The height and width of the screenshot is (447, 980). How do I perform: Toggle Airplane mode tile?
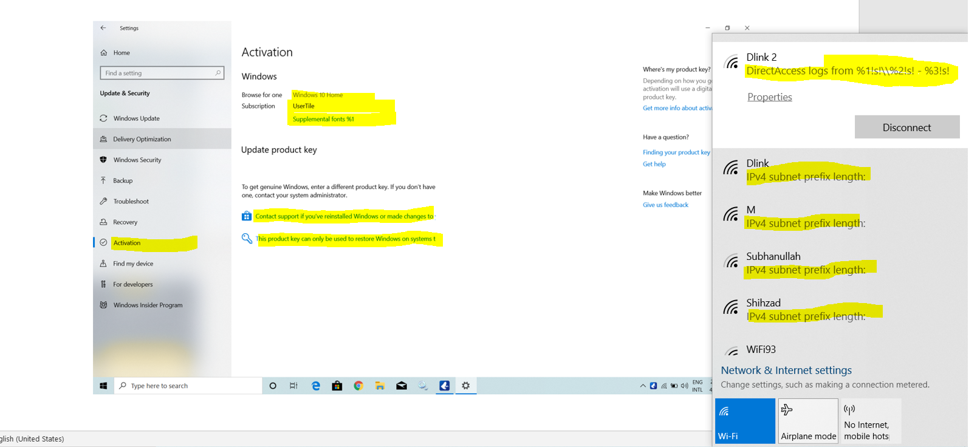pyautogui.click(x=809, y=421)
